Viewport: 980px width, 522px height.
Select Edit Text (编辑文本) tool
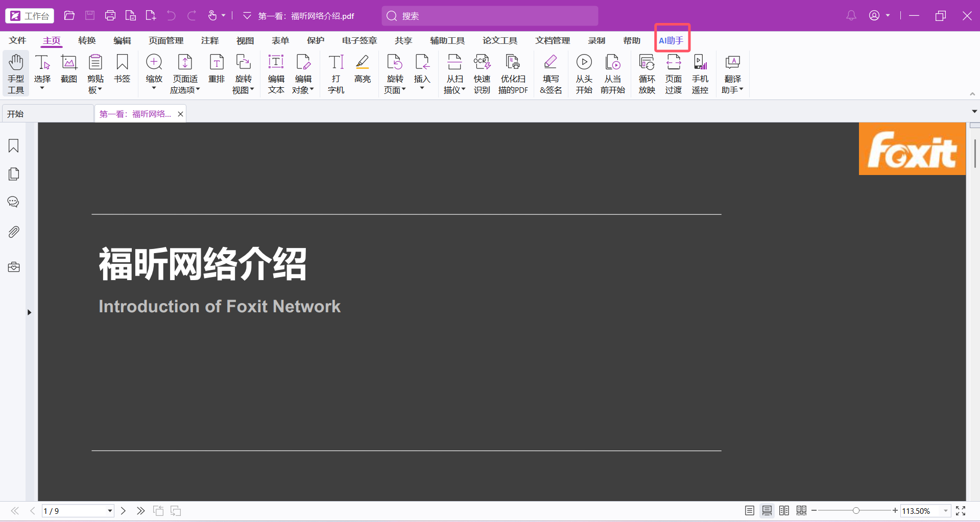click(276, 74)
